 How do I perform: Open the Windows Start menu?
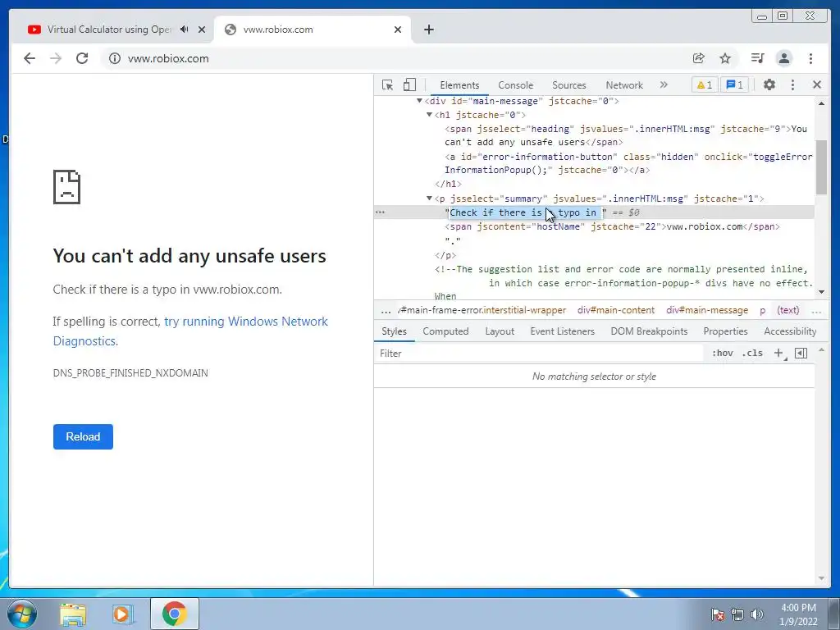tap(22, 614)
